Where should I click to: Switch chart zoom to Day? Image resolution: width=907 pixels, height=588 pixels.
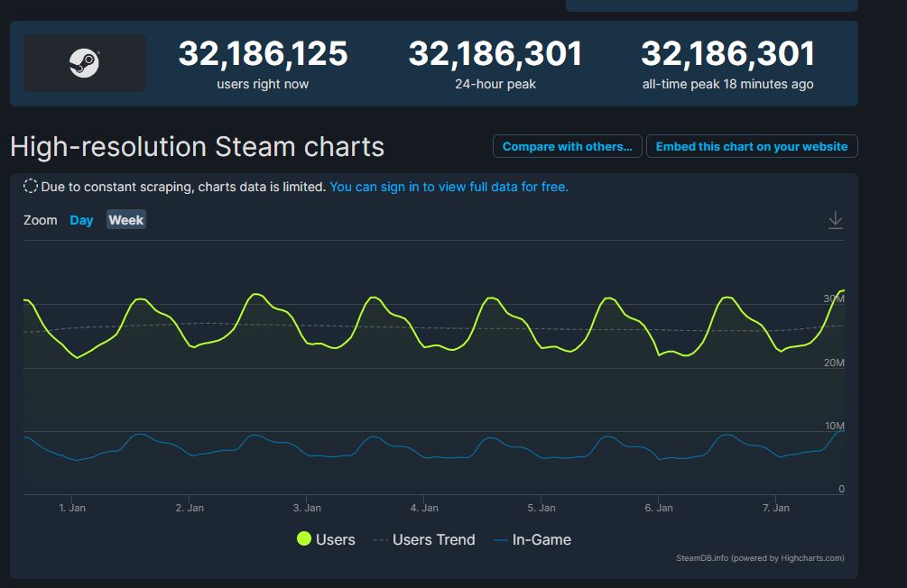(x=81, y=220)
